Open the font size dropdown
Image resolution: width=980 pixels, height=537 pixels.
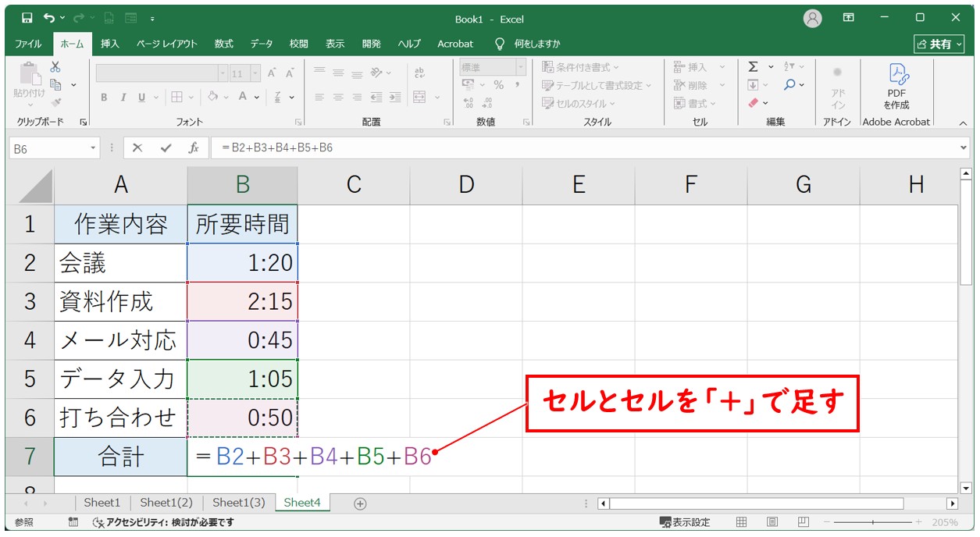[256, 73]
